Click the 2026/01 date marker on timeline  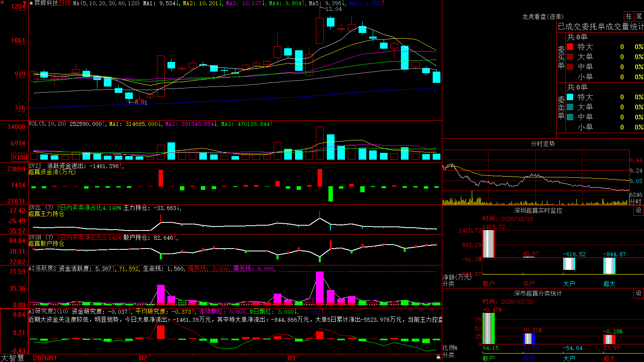coord(45,358)
